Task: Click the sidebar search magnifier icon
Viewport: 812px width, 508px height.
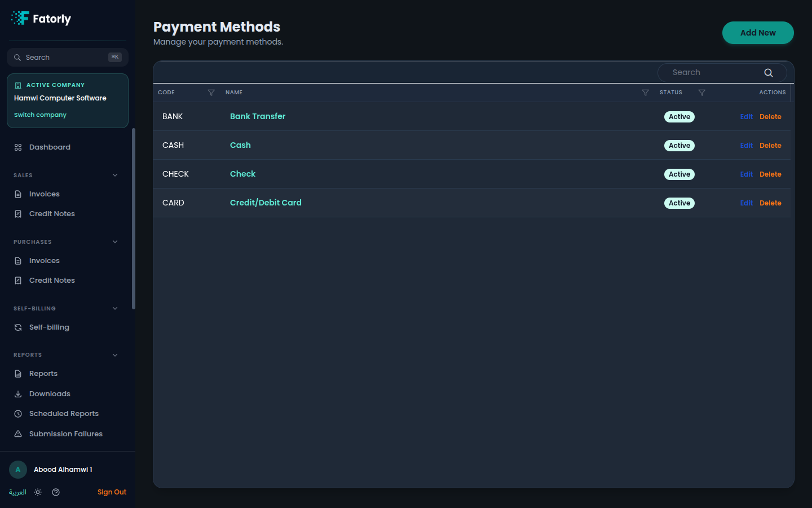Action: click(17, 58)
